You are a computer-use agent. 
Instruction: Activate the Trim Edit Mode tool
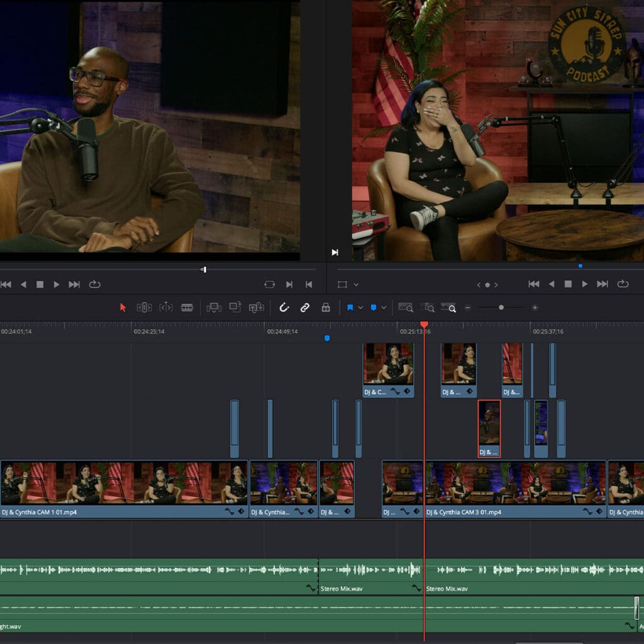coord(144,308)
